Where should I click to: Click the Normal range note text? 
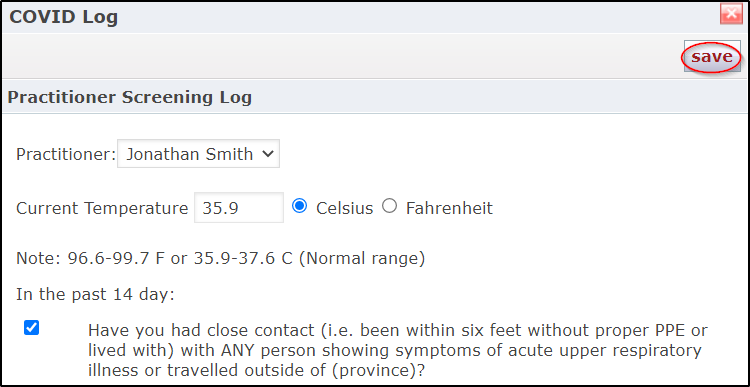click(x=221, y=259)
